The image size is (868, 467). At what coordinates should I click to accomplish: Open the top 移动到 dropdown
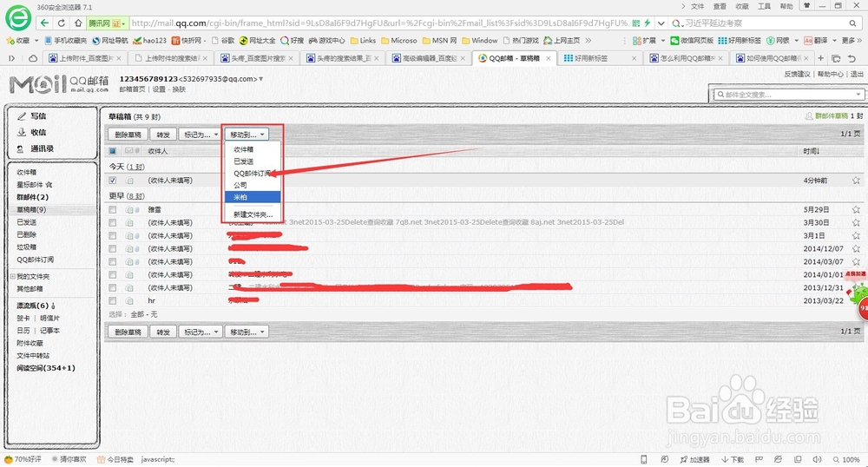click(247, 135)
